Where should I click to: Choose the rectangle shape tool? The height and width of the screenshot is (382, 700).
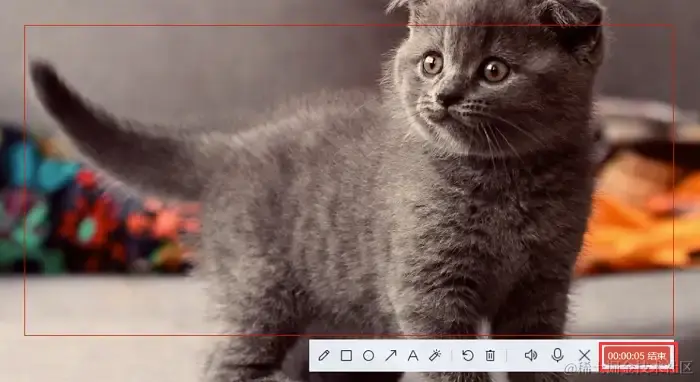click(x=346, y=356)
